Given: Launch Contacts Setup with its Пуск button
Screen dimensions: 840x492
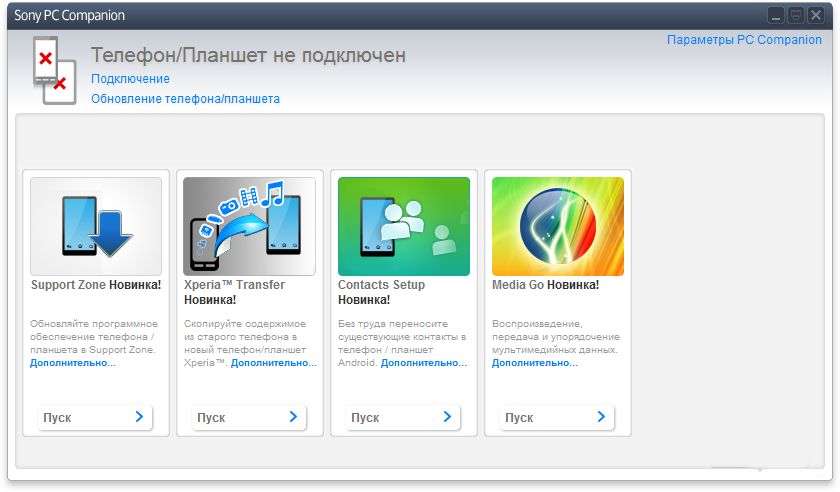Looking at the screenshot, I should tap(402, 417).
